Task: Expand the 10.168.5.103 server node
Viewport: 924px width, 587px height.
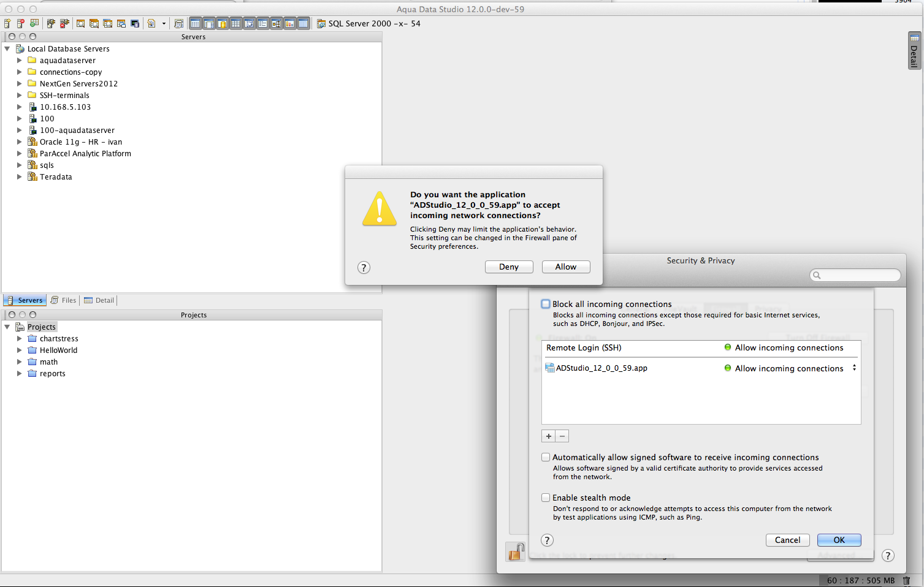Action: [19, 107]
